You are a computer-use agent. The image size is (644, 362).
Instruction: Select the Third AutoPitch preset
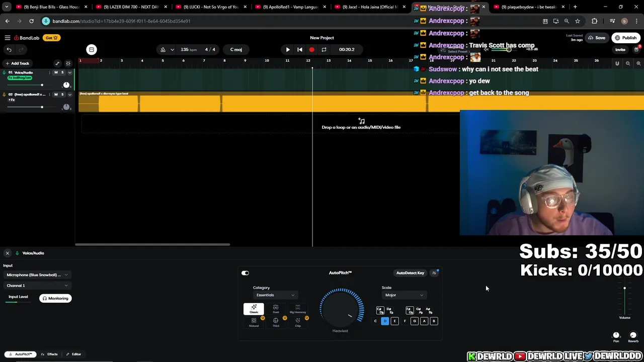coord(276,322)
